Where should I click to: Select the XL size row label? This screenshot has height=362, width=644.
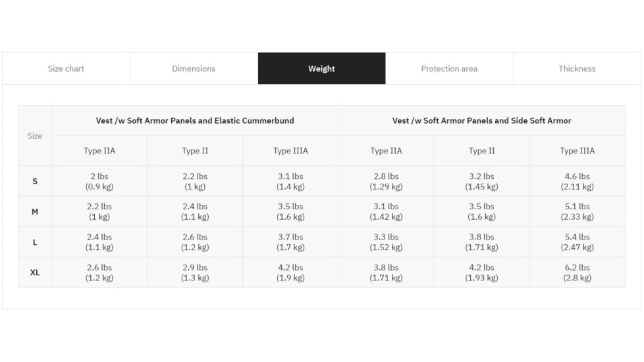click(35, 272)
